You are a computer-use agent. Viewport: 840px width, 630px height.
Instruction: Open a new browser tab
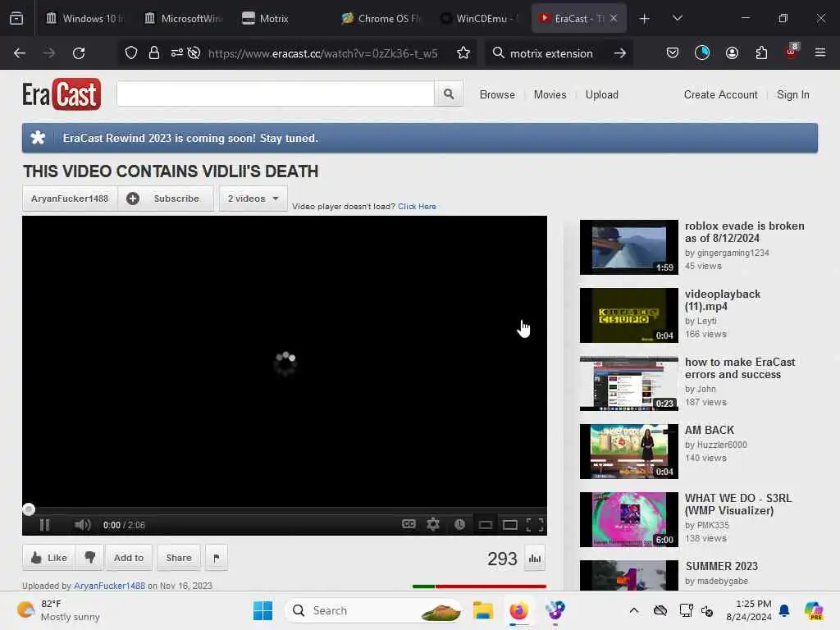coord(645,19)
